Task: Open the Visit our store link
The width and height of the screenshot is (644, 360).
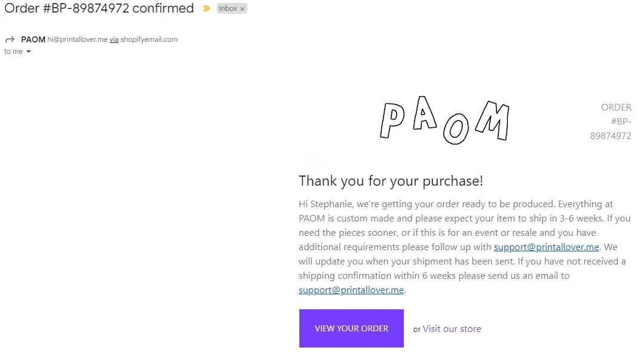Action: tap(452, 329)
